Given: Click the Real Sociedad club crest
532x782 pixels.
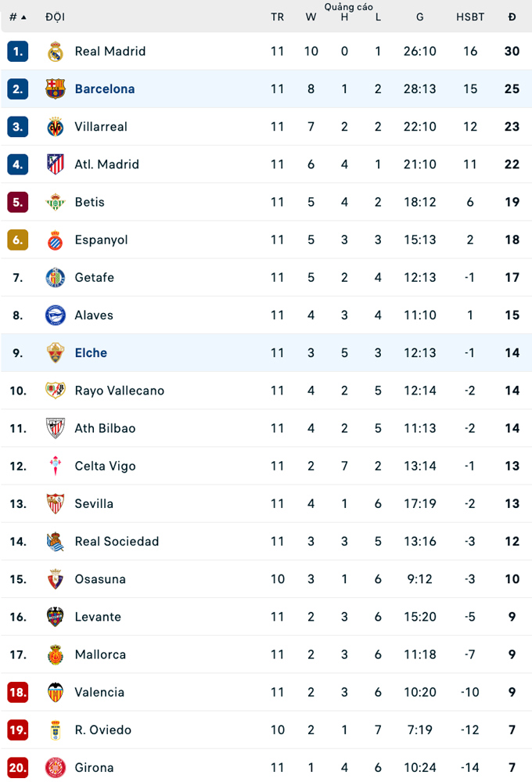Looking at the screenshot, I should [56, 542].
